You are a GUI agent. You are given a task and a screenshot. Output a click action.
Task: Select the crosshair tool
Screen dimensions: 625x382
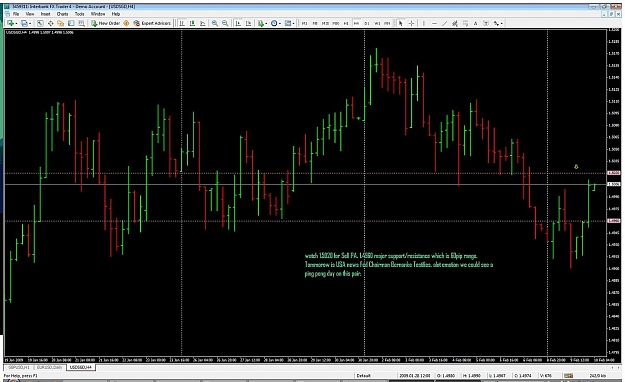(x=411, y=24)
